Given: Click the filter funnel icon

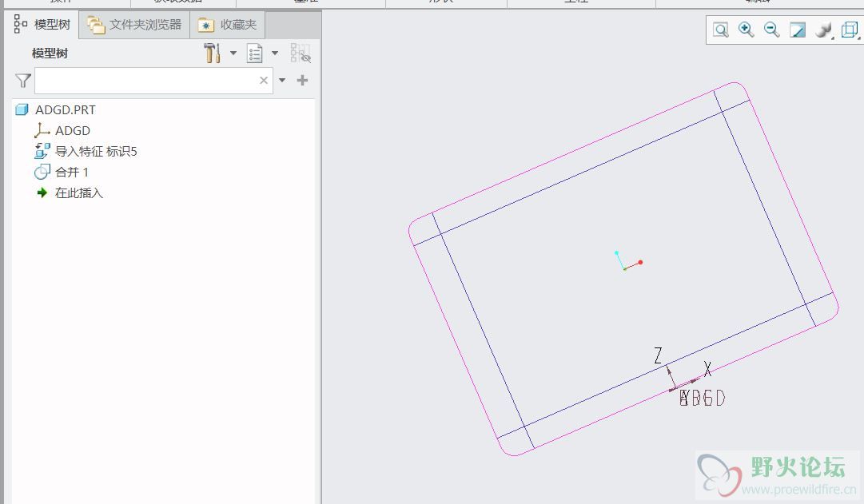Looking at the screenshot, I should point(22,81).
